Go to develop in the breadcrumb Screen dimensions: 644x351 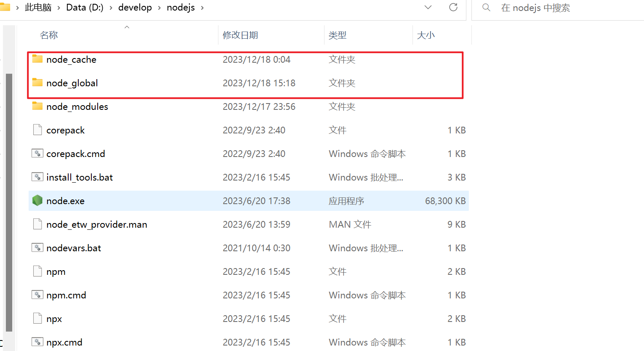pos(135,8)
